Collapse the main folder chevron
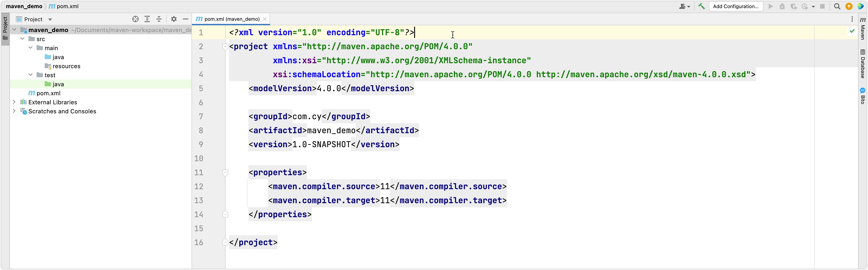 pyautogui.click(x=30, y=48)
